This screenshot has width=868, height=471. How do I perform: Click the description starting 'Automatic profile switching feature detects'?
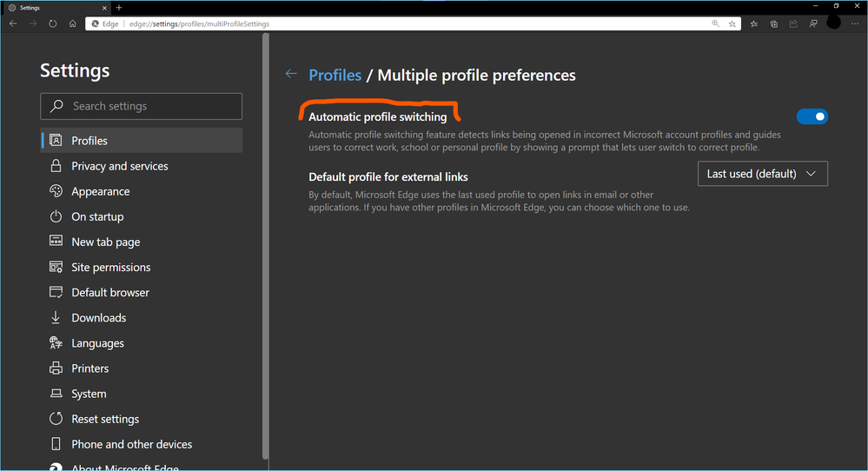coord(545,141)
